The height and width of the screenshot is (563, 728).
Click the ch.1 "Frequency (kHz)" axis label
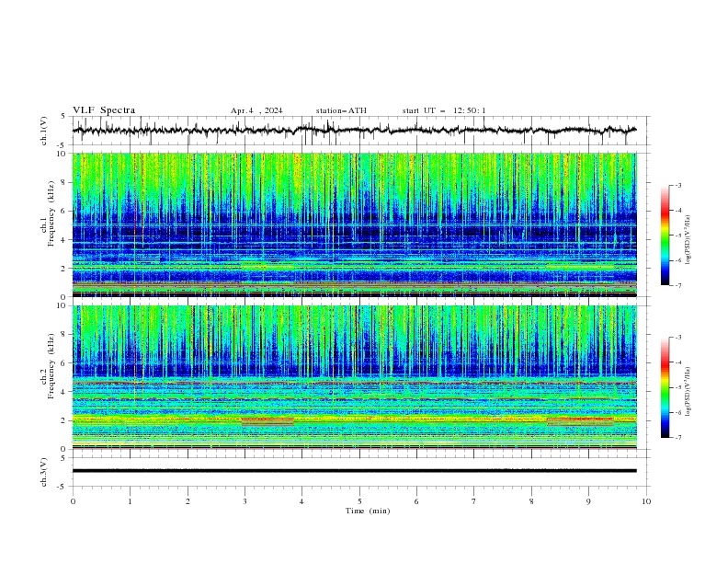51,212
